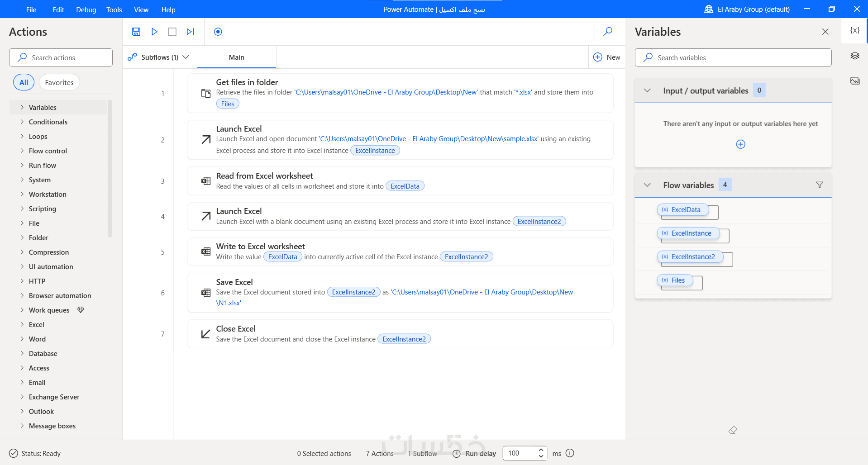Screen dimensions: 868x465
Task: Open the View menu
Action: [x=141, y=9]
